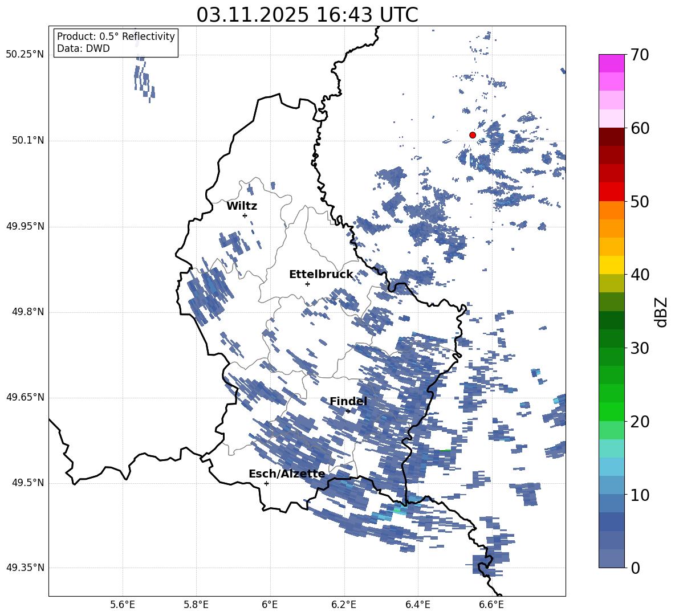Screen dimensions: 675x616
Task: Click the Data: DWD text
Action: 83,48
